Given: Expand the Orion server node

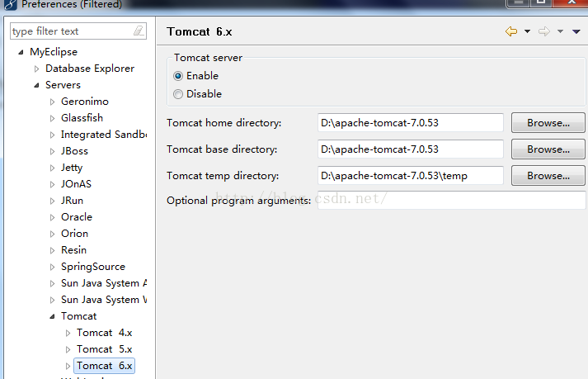Looking at the screenshot, I should point(52,234).
